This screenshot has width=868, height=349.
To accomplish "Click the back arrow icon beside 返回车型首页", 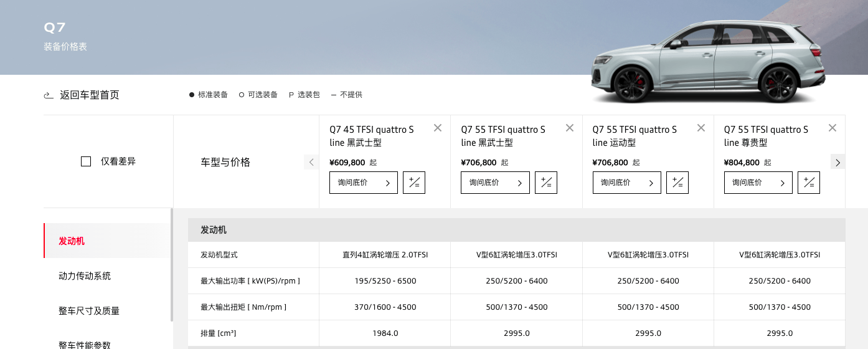I will point(49,95).
